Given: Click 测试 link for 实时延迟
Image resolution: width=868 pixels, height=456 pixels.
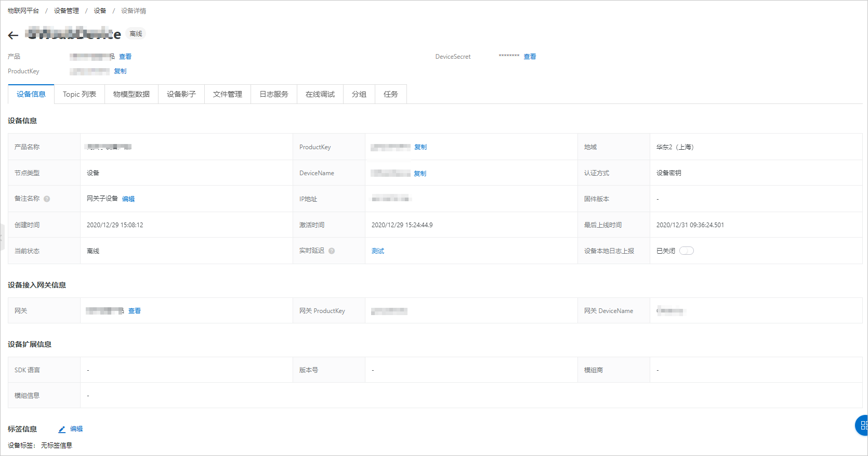Looking at the screenshot, I should click(378, 251).
